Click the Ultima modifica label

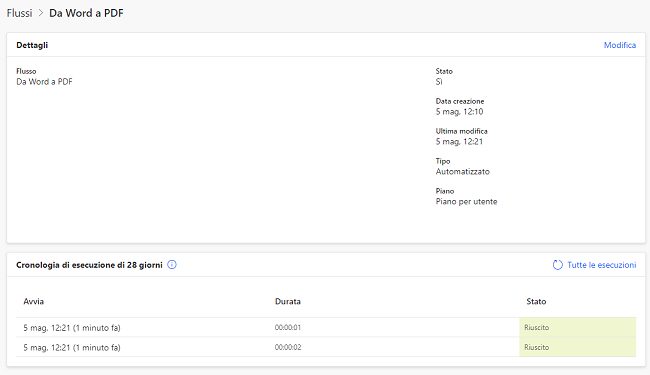pyautogui.click(x=461, y=131)
